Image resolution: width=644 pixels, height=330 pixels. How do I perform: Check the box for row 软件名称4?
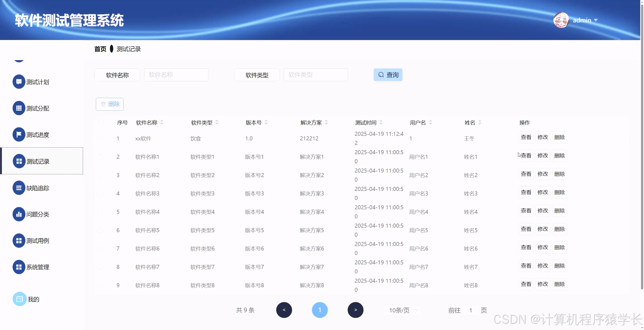click(100, 212)
